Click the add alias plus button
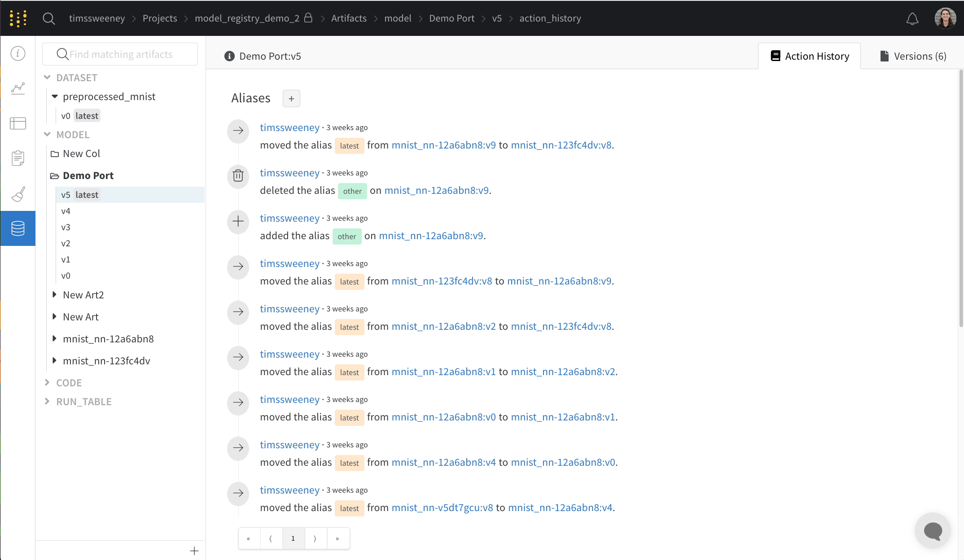 pos(291,99)
